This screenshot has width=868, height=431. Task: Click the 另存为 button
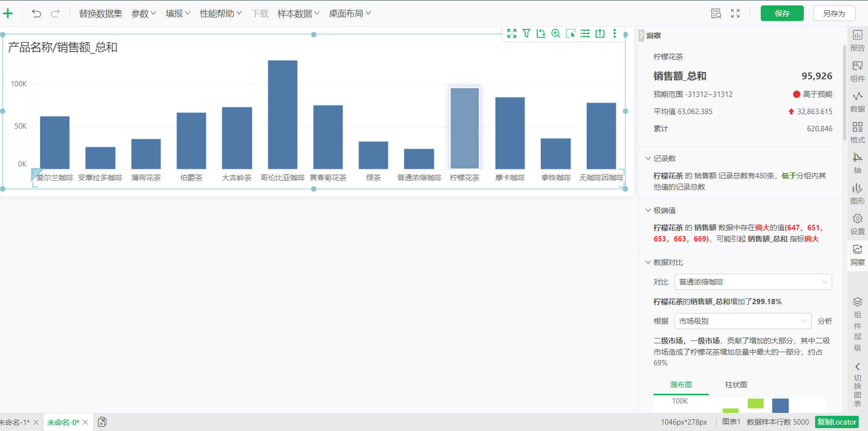click(x=834, y=13)
